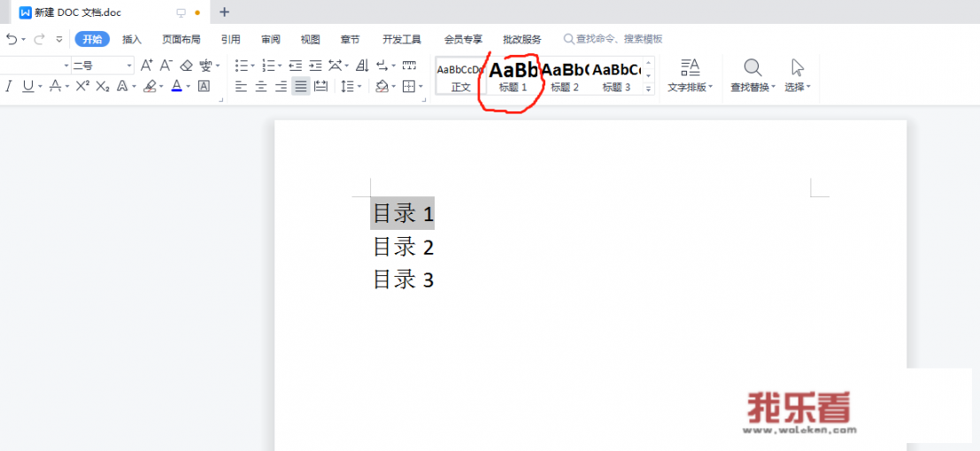The height and width of the screenshot is (451, 980).
Task: Open the 页面布局 tab
Action: (x=181, y=40)
